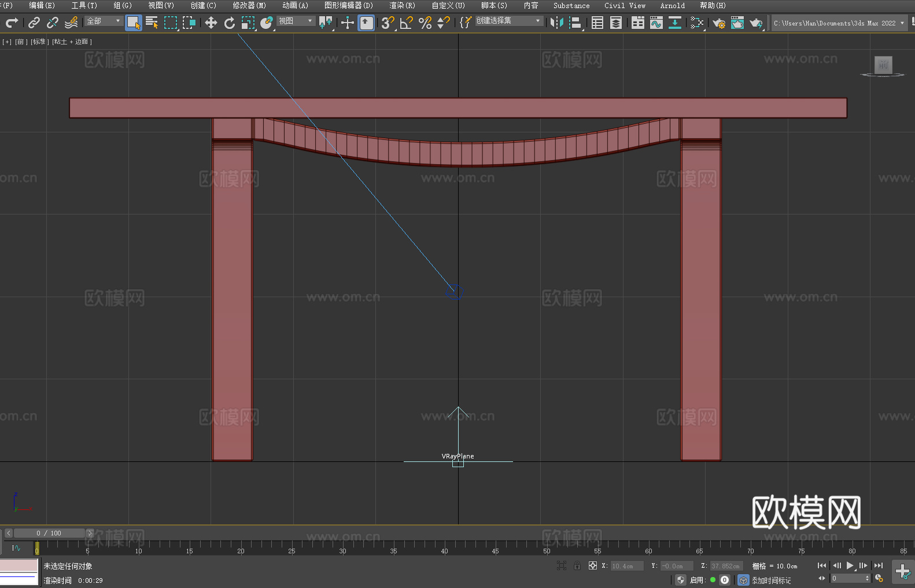Open the 组(G) menu
The image size is (915, 588).
(x=123, y=5)
